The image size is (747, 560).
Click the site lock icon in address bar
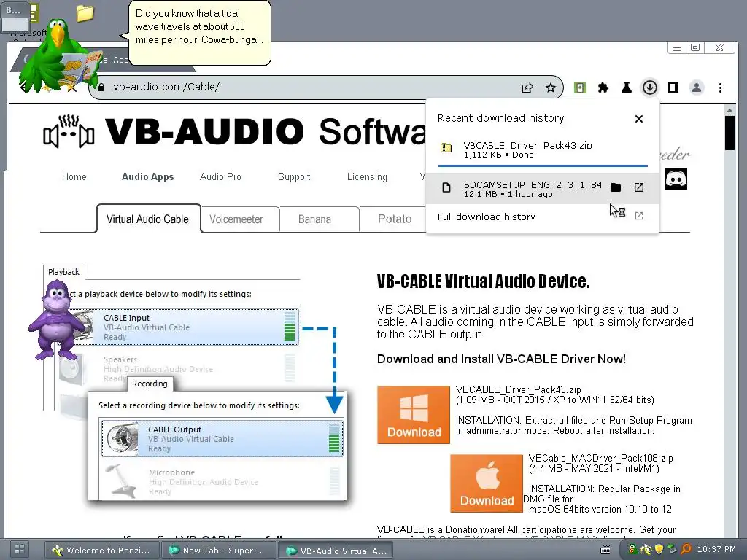(101, 87)
